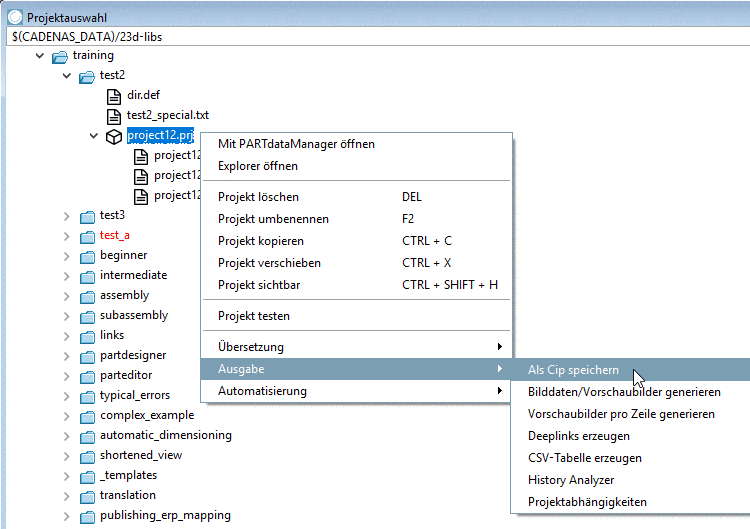Click the automatic_dimensioning folder icon
The height and width of the screenshot is (529, 750).
coord(87,437)
